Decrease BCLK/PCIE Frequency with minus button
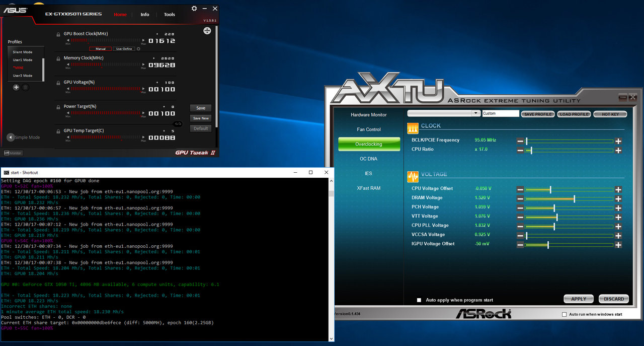Image resolution: width=644 pixels, height=346 pixels. 520,141
